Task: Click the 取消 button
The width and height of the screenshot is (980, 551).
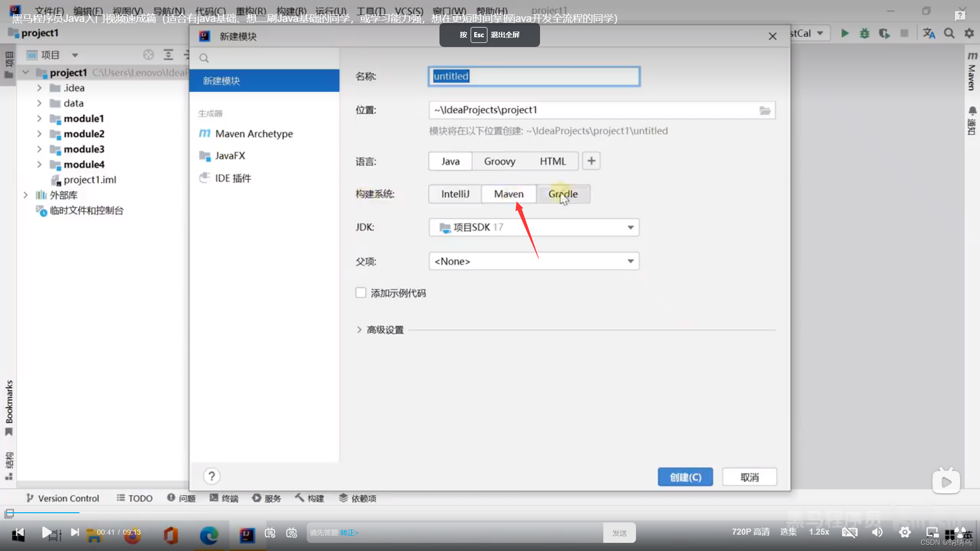Action: pos(750,477)
